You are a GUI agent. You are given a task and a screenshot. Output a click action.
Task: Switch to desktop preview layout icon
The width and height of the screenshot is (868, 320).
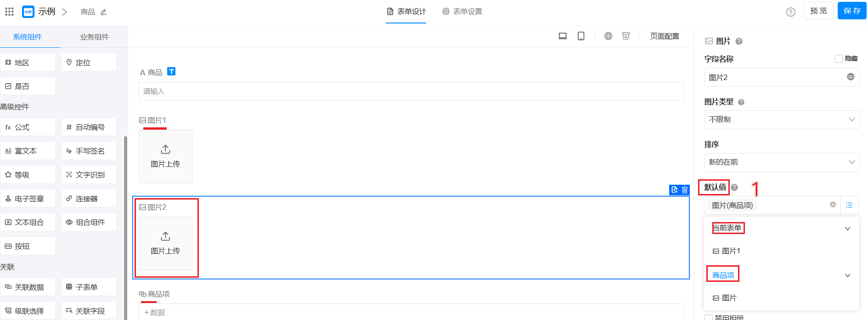tap(562, 36)
